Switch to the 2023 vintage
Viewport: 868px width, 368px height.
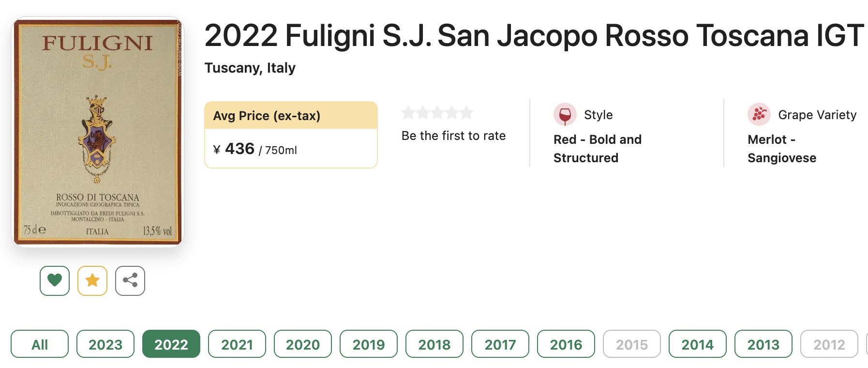click(x=105, y=344)
